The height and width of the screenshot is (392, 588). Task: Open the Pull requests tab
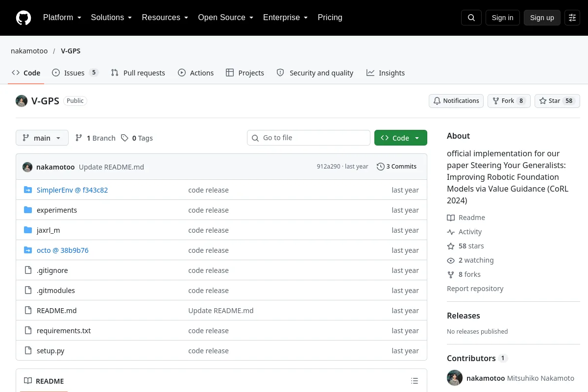point(138,73)
